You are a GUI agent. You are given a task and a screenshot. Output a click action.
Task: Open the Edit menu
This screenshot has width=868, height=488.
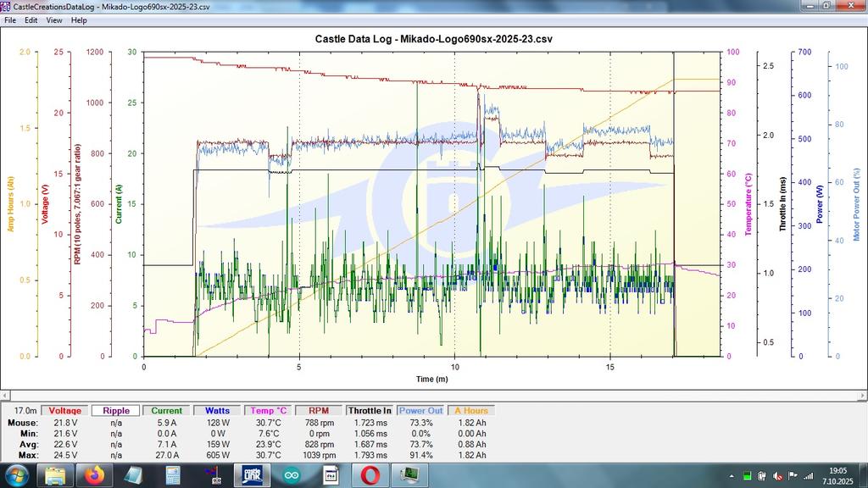point(31,19)
